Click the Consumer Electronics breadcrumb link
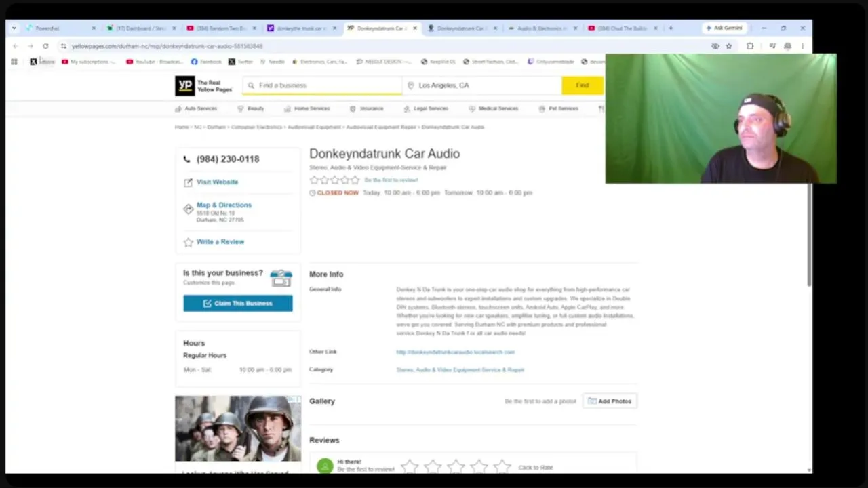868x488 pixels. [256, 127]
